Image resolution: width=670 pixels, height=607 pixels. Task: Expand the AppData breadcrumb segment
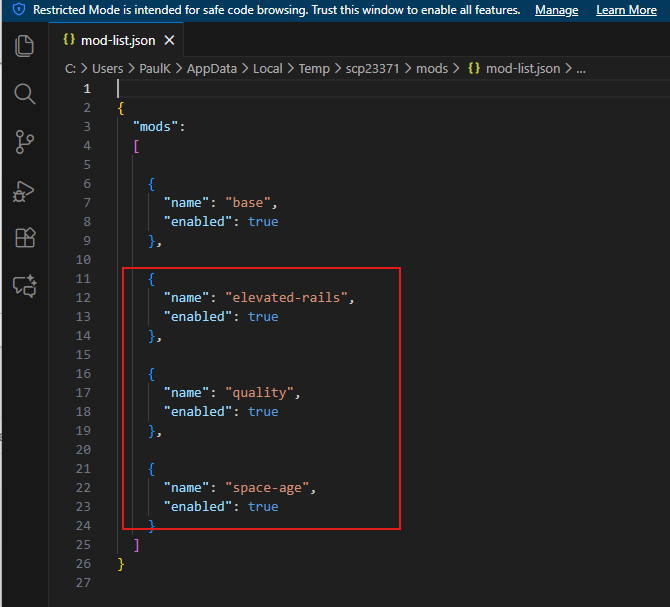[x=217, y=69]
